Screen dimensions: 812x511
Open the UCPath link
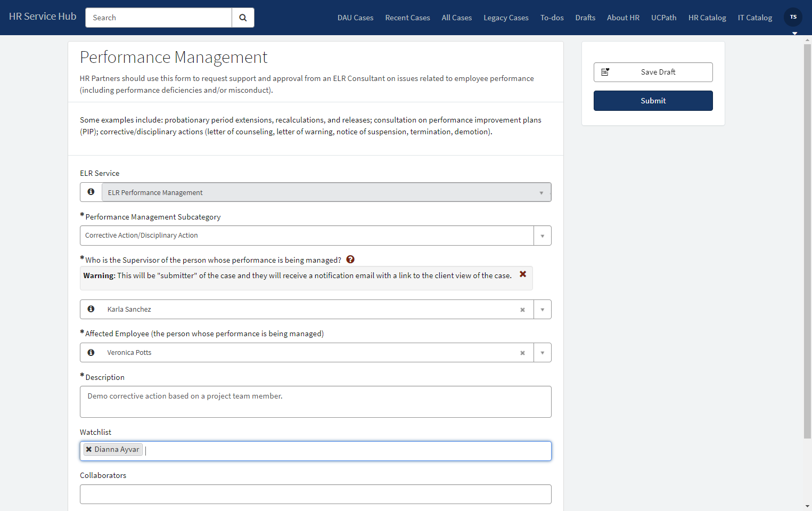pyautogui.click(x=663, y=18)
